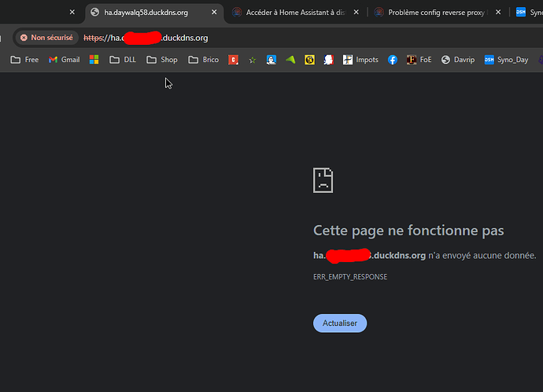Expand the Shop bookmarks folder
The image size is (543, 392).
[162, 60]
